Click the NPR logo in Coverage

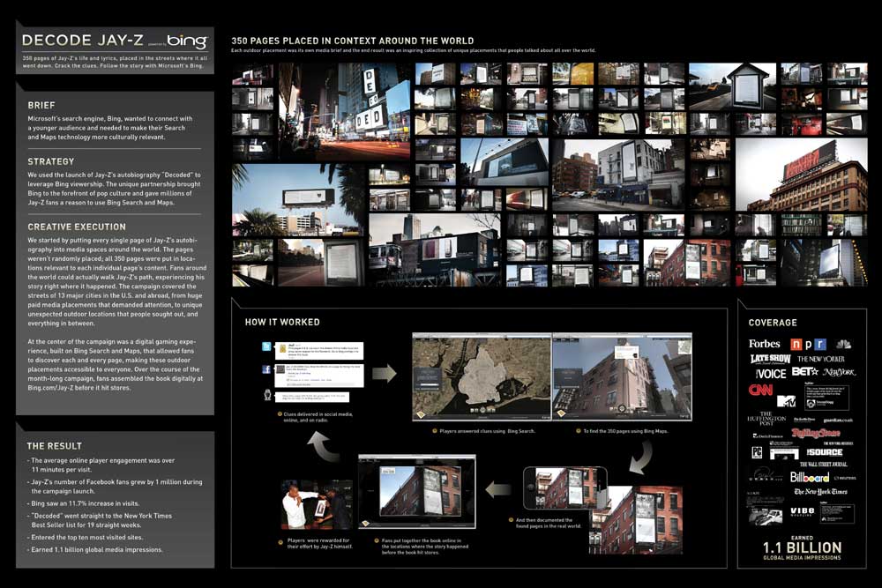point(808,344)
